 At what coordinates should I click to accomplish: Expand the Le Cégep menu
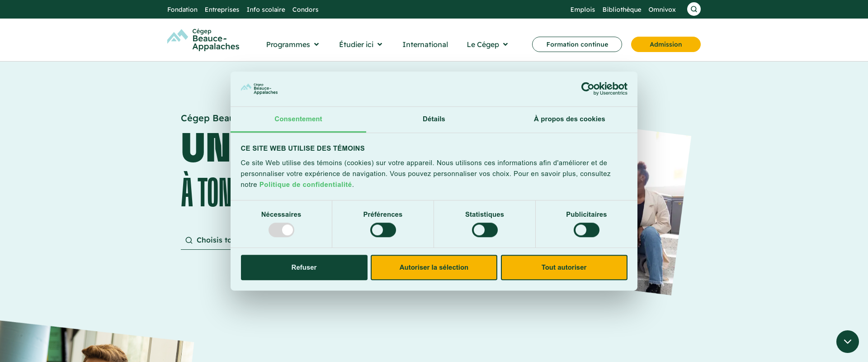(x=487, y=44)
